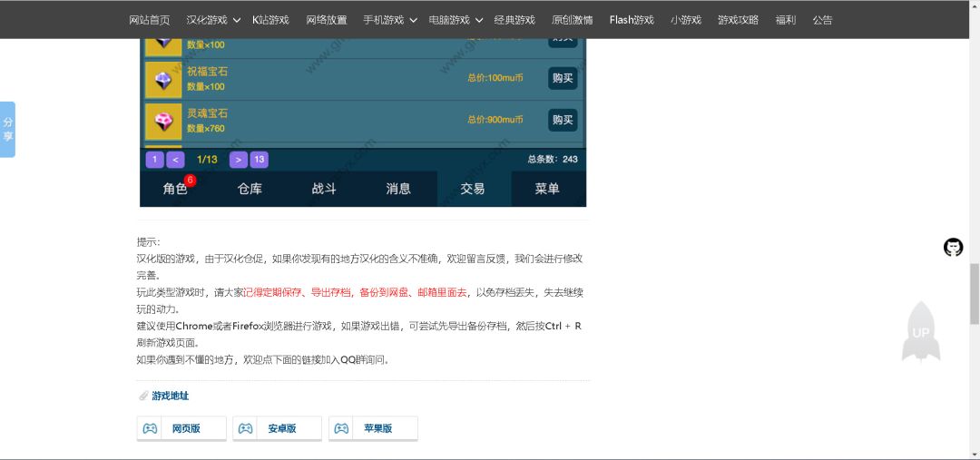
Task: Open the Flash游戏 menu item
Action: tap(632, 20)
